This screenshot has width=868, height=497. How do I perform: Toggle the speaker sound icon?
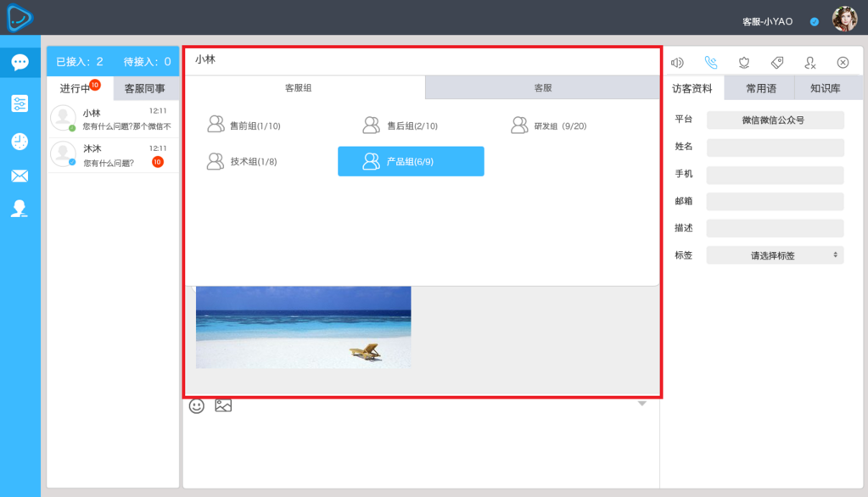pos(677,63)
